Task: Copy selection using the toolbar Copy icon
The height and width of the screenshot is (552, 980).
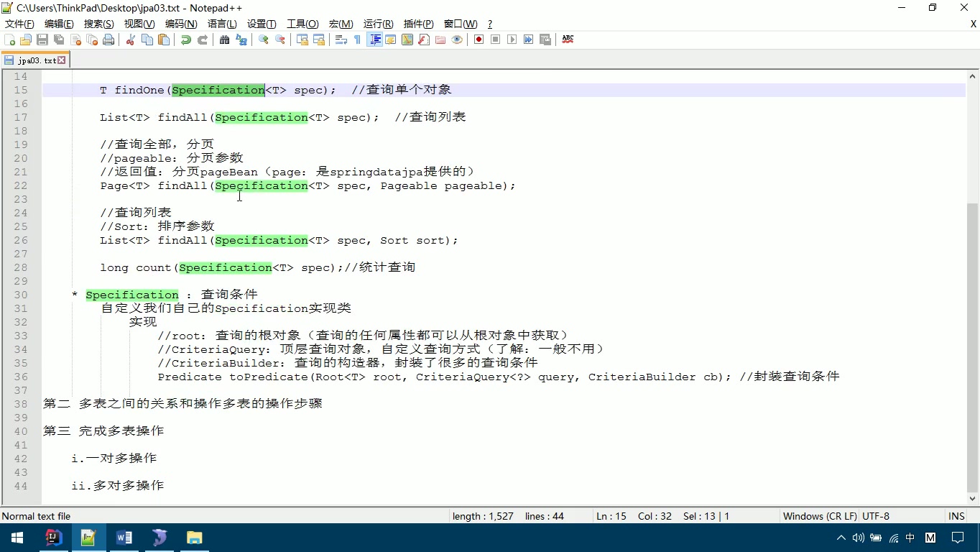Action: click(x=147, y=40)
